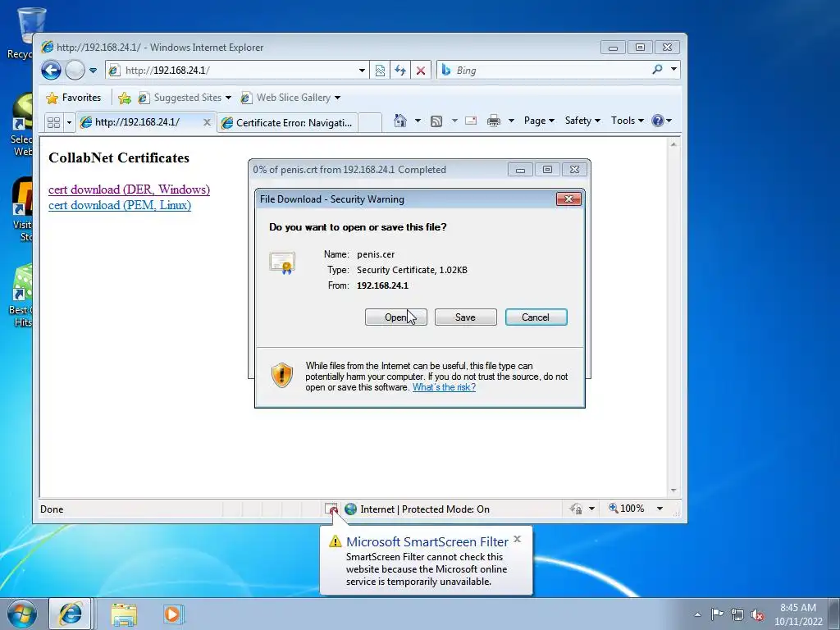Expand the Home button dropdown arrow

click(x=418, y=121)
